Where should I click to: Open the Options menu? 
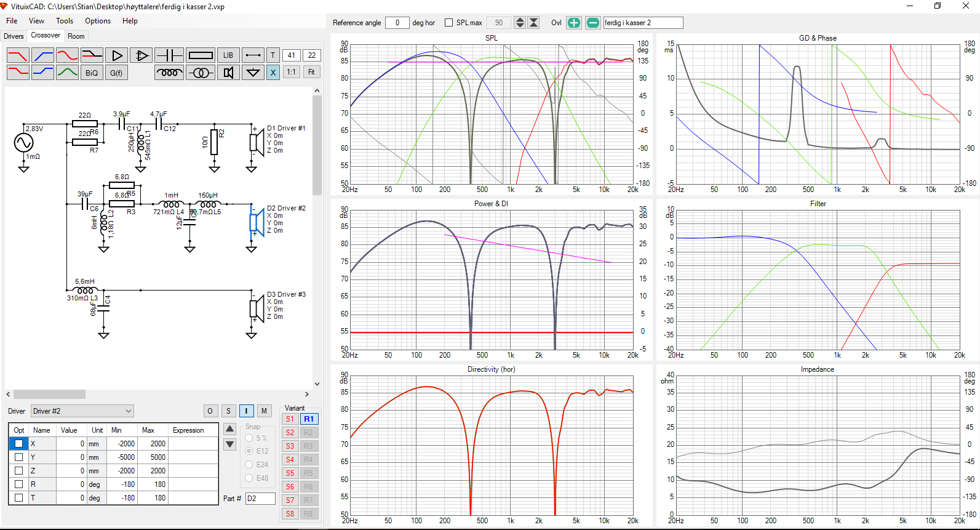click(x=98, y=21)
